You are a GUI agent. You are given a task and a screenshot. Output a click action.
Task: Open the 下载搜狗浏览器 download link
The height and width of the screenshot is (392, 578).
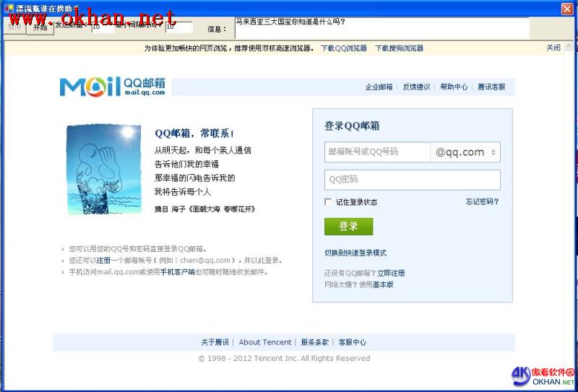click(400, 48)
